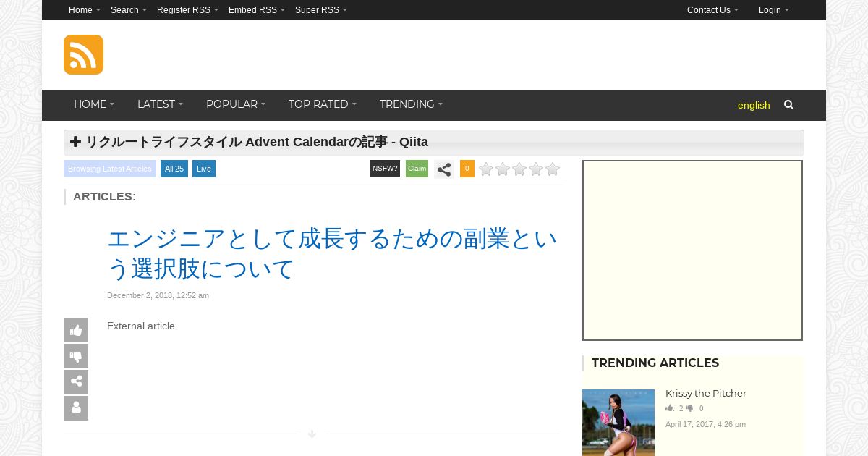Click the down arrow article divider icon
The image size is (868, 456).
(312, 434)
